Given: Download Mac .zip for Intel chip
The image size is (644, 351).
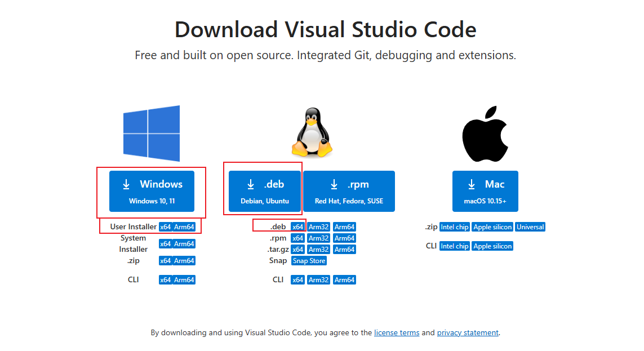Looking at the screenshot, I should (x=454, y=227).
